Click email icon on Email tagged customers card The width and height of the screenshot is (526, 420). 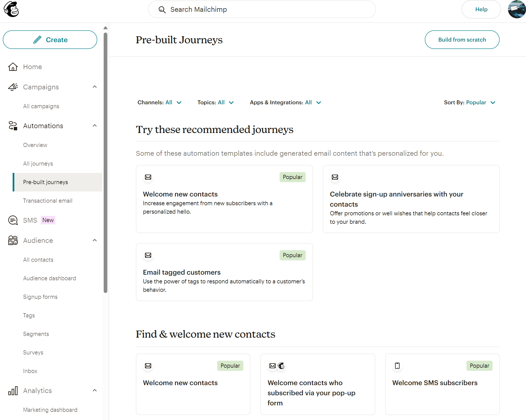pyautogui.click(x=148, y=255)
